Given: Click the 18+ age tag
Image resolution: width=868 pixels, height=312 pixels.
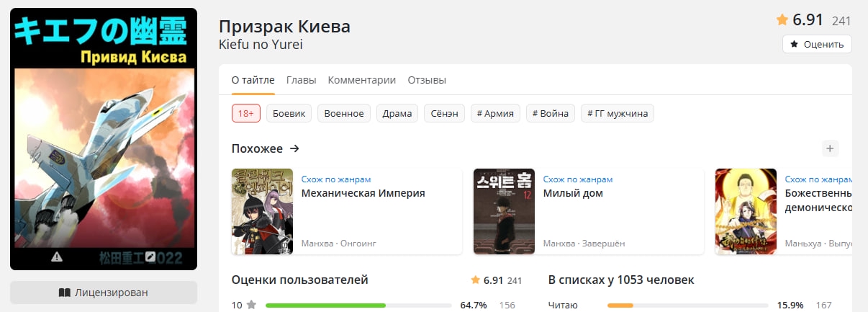Looking at the screenshot, I should 246,113.
